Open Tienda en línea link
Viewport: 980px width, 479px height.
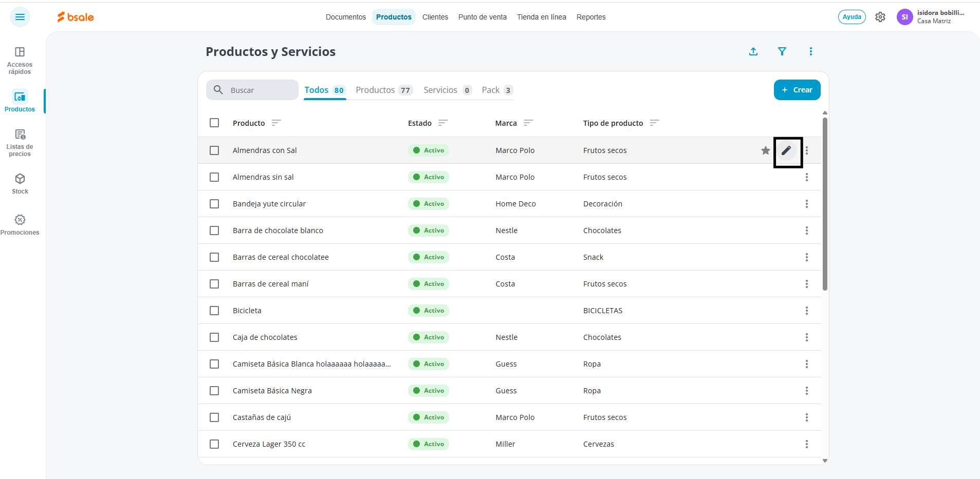tap(542, 17)
